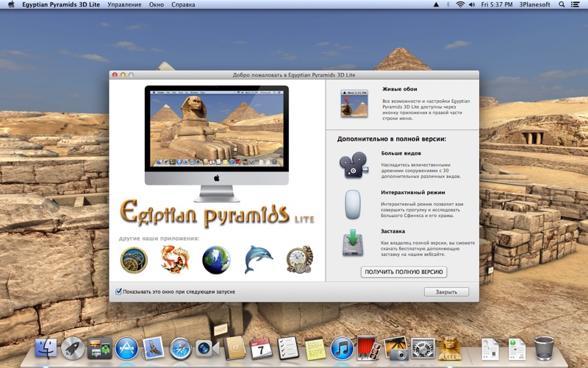Click the ПОЛУЧИТЬ ПОЛНУЮ ВЕРСИЮ button
Image resolution: width=588 pixels, height=368 pixels.
pos(404,272)
